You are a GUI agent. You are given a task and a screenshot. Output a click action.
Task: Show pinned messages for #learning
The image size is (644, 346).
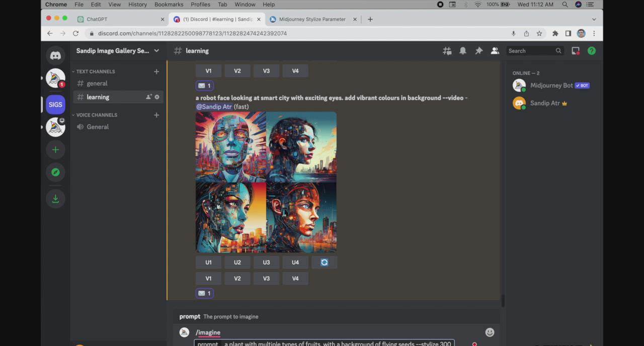pyautogui.click(x=478, y=50)
